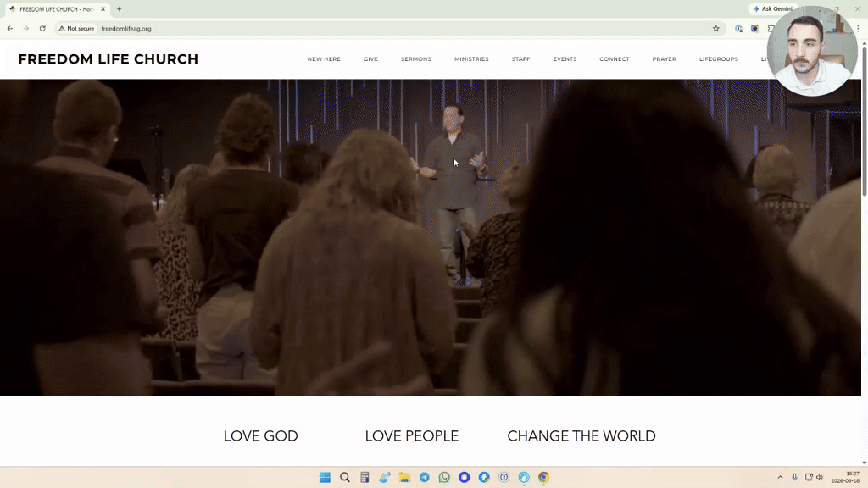Viewport: 868px width, 488px height.
Task: Open the Chrome three-dot menu
Action: pos(859,28)
